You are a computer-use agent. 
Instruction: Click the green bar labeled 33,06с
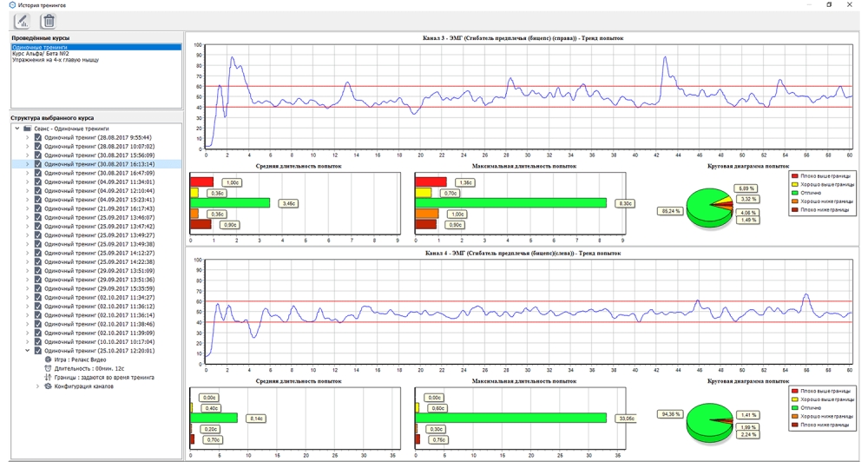click(x=510, y=418)
